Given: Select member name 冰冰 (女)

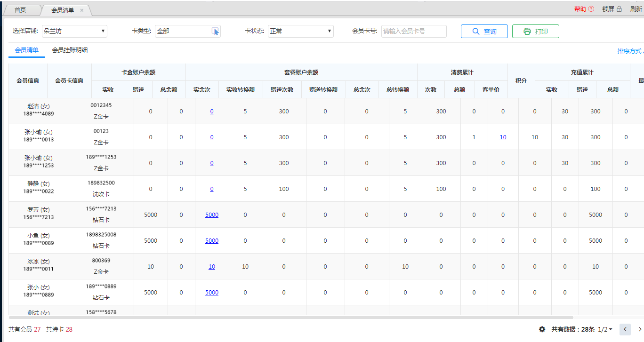Looking at the screenshot, I should click(39, 262).
